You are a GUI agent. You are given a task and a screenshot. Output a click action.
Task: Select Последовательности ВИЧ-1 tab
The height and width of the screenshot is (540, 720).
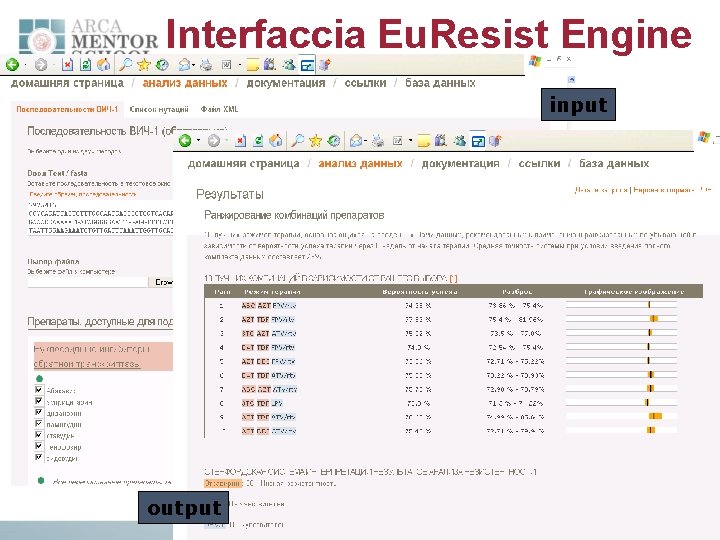(x=67, y=109)
